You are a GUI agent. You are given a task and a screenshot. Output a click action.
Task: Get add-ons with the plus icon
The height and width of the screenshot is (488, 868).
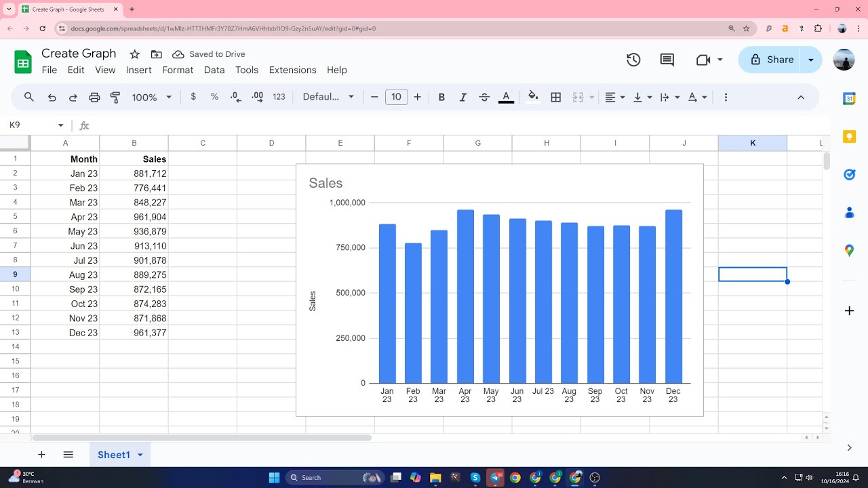[849, 311]
